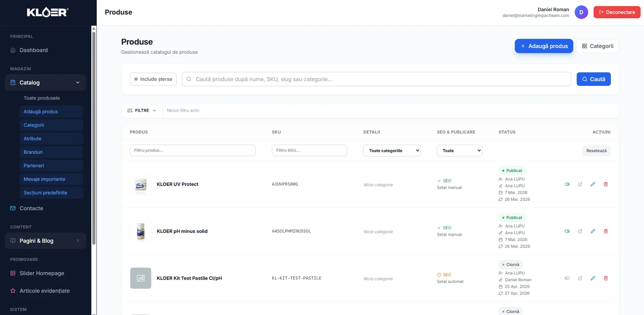Open the Toate SEO dropdown

[459, 150]
